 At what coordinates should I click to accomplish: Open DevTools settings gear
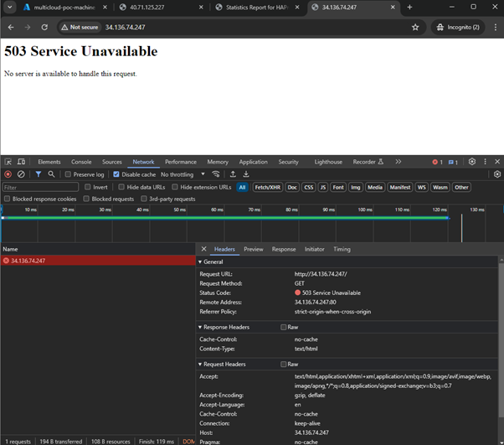tap(472, 162)
